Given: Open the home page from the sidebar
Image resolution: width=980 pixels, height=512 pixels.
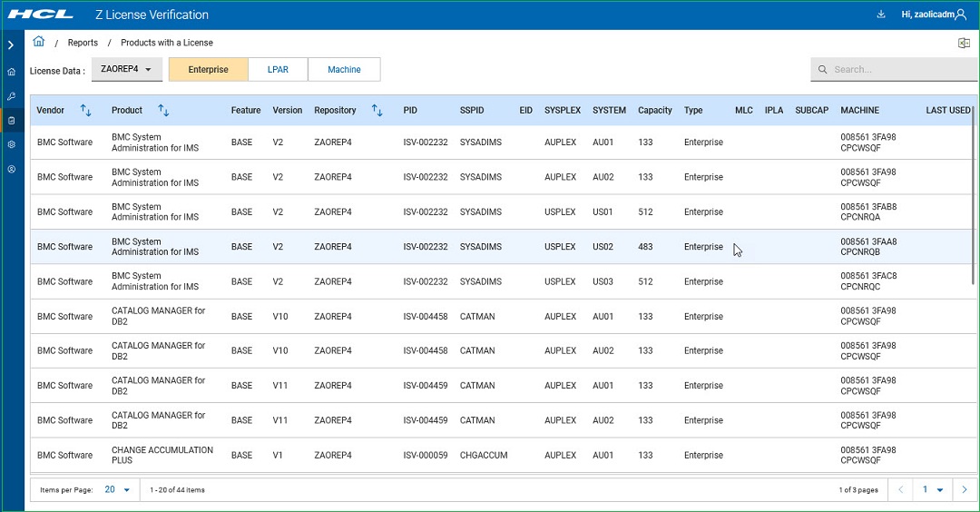Looking at the screenshot, I should [11, 72].
